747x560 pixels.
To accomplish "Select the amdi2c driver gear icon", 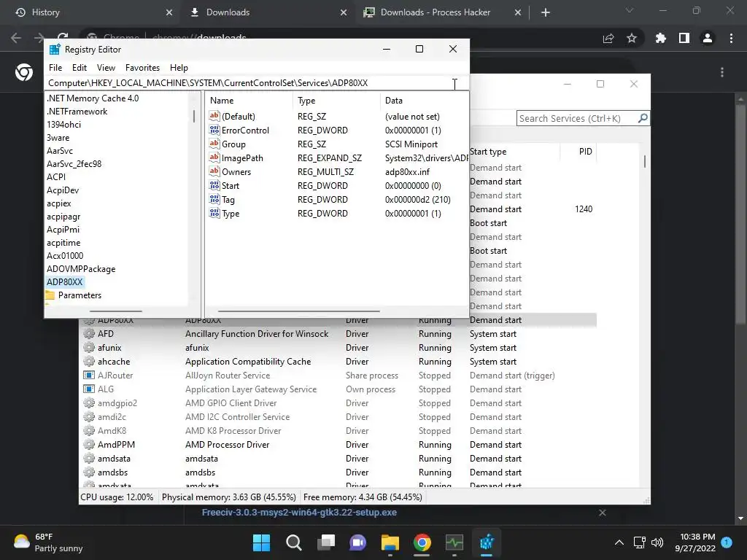I will pos(88,416).
